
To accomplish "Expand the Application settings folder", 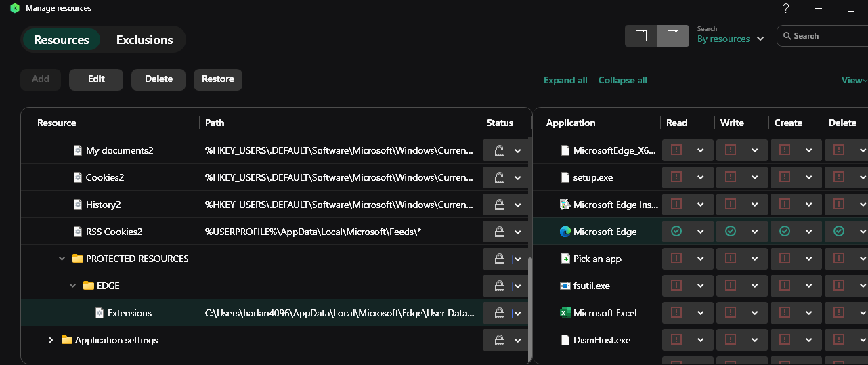I will pyautogui.click(x=51, y=340).
